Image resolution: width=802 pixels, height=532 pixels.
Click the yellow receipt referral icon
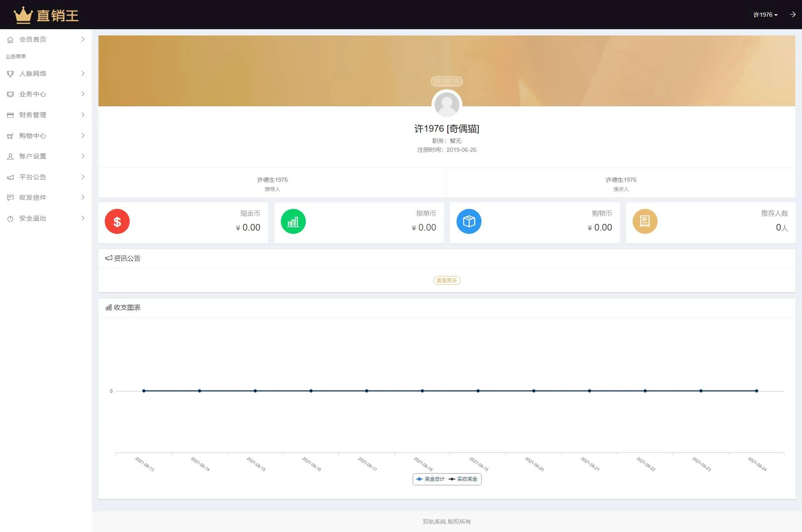tap(645, 221)
